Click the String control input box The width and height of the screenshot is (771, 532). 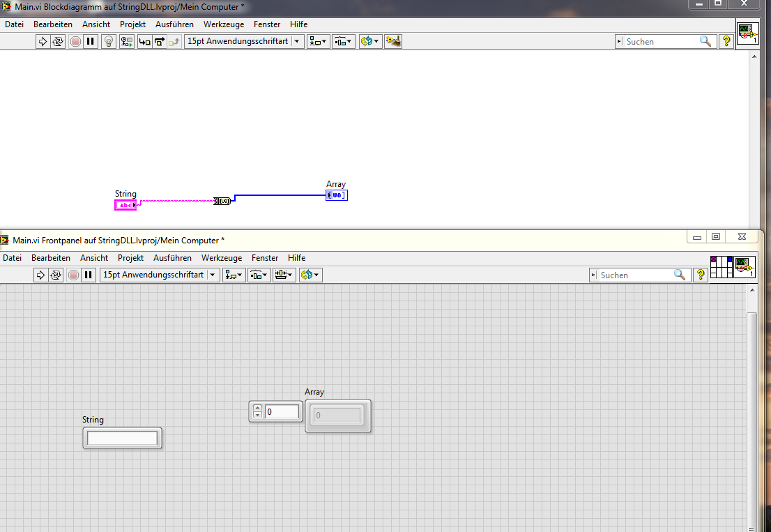[x=123, y=438]
